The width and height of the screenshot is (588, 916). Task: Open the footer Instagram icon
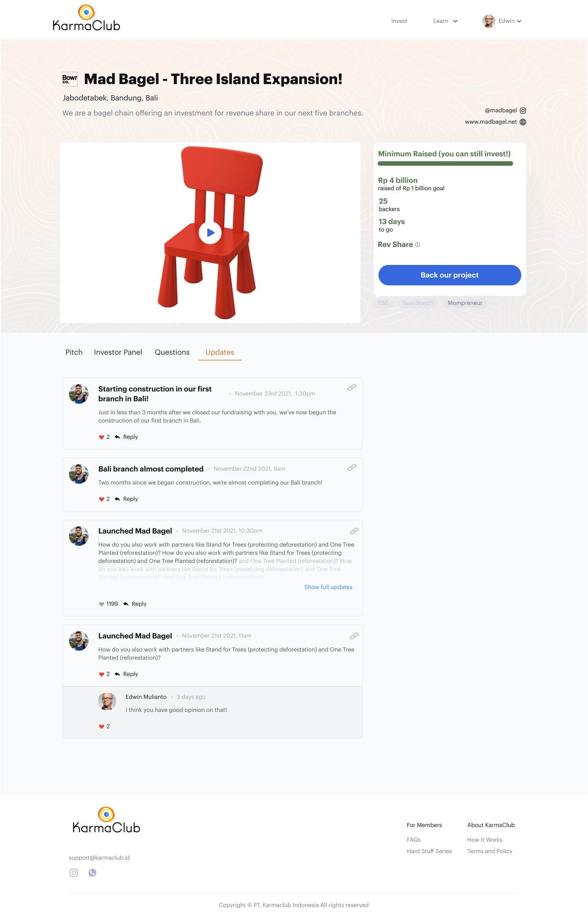tap(74, 872)
